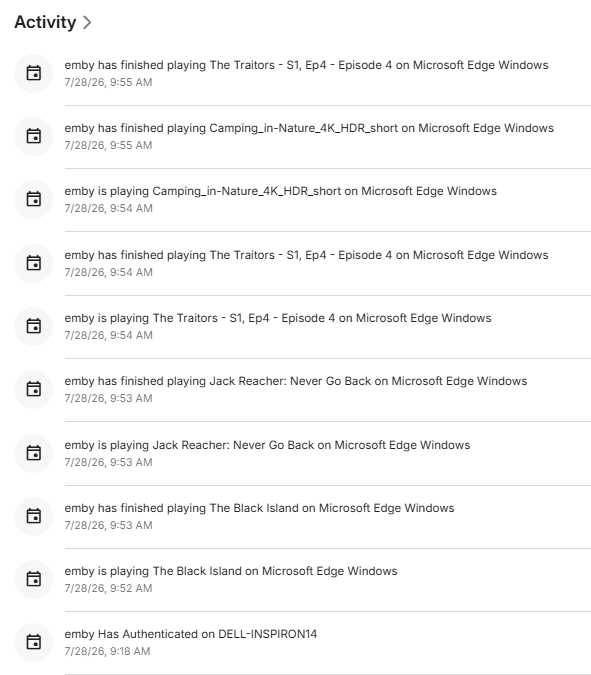Click calendar icon beside 'is playing The Black Island'
The width and height of the screenshot is (591, 675).
click(34, 579)
